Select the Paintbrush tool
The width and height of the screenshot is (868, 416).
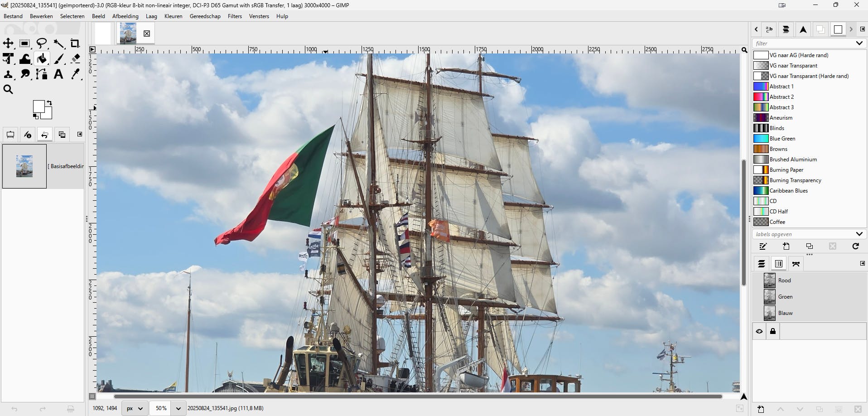pyautogui.click(x=58, y=59)
